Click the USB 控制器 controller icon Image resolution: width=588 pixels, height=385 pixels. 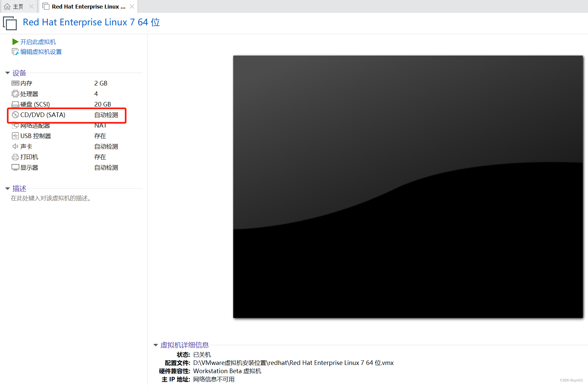click(x=15, y=136)
